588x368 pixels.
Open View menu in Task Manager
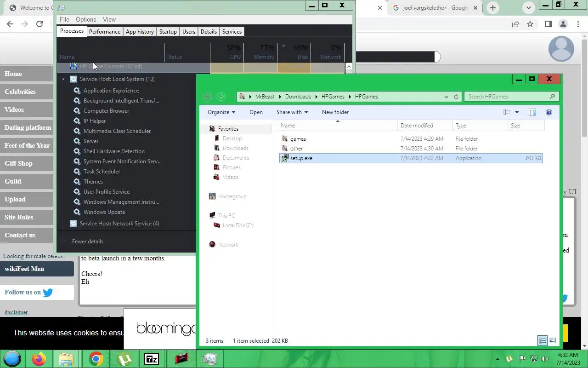click(109, 19)
